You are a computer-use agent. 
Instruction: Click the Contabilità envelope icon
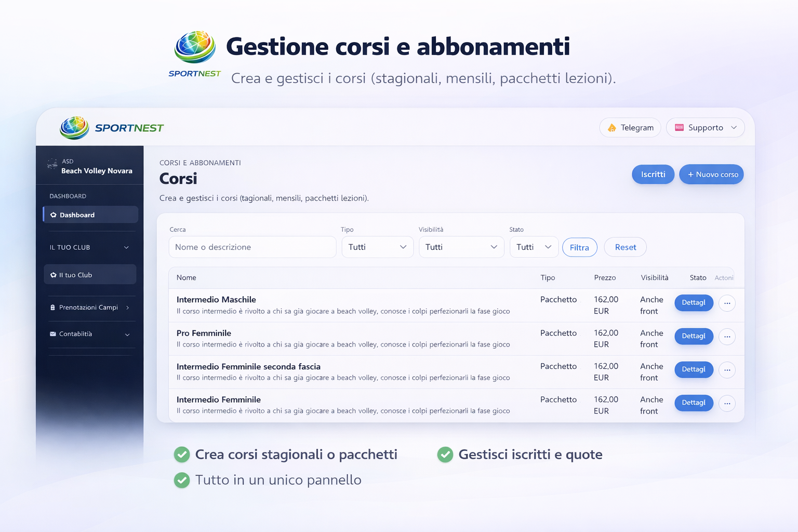[54, 334]
